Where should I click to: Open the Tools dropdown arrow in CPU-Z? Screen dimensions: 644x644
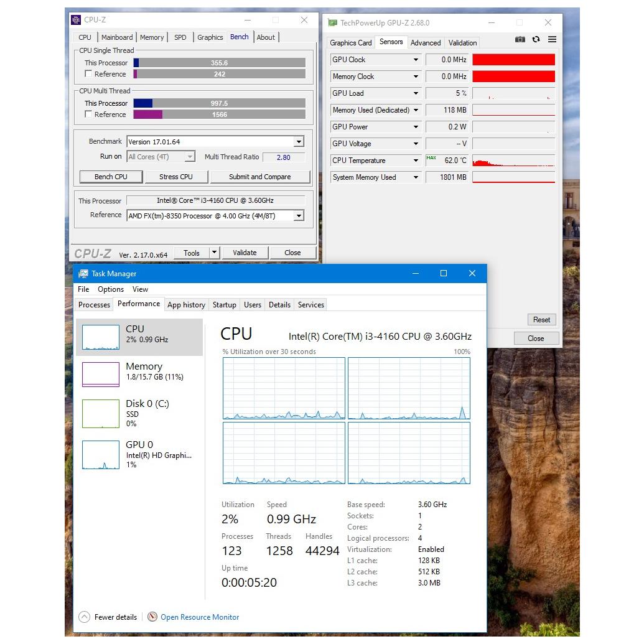click(214, 253)
